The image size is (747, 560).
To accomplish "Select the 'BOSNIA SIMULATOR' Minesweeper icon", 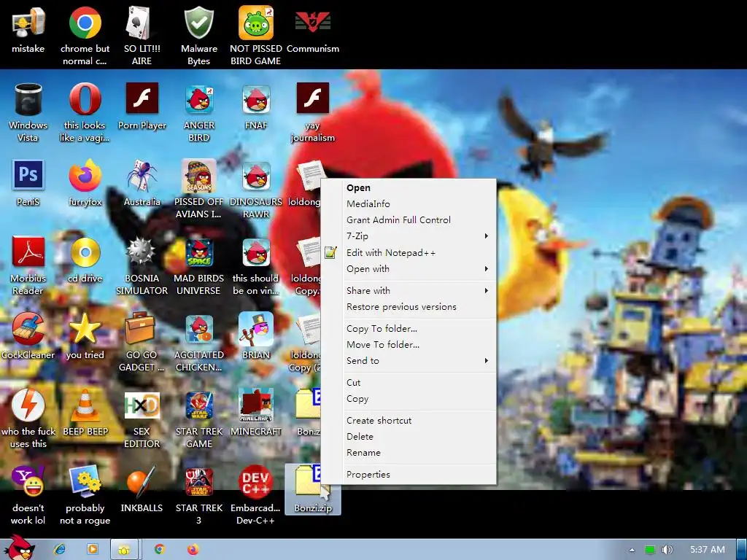I will point(141,252).
